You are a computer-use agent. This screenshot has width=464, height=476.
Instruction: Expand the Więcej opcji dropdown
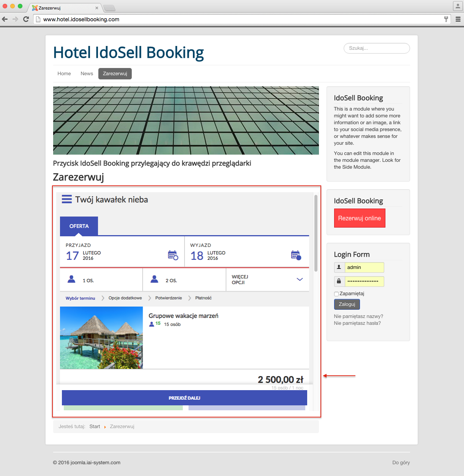268,280
